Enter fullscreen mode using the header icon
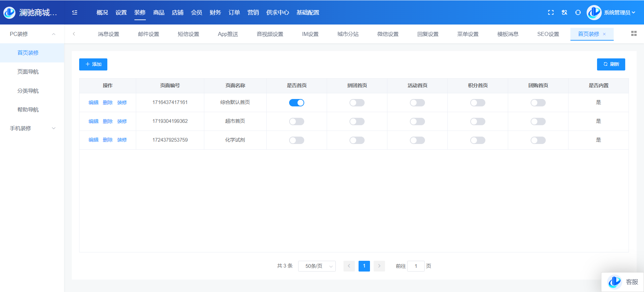 click(551, 12)
